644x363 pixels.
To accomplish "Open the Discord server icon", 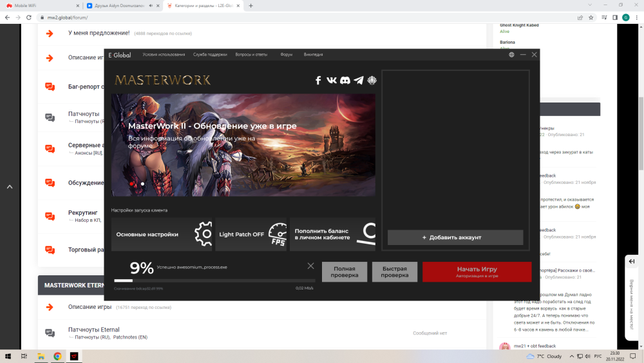I will [x=345, y=81].
